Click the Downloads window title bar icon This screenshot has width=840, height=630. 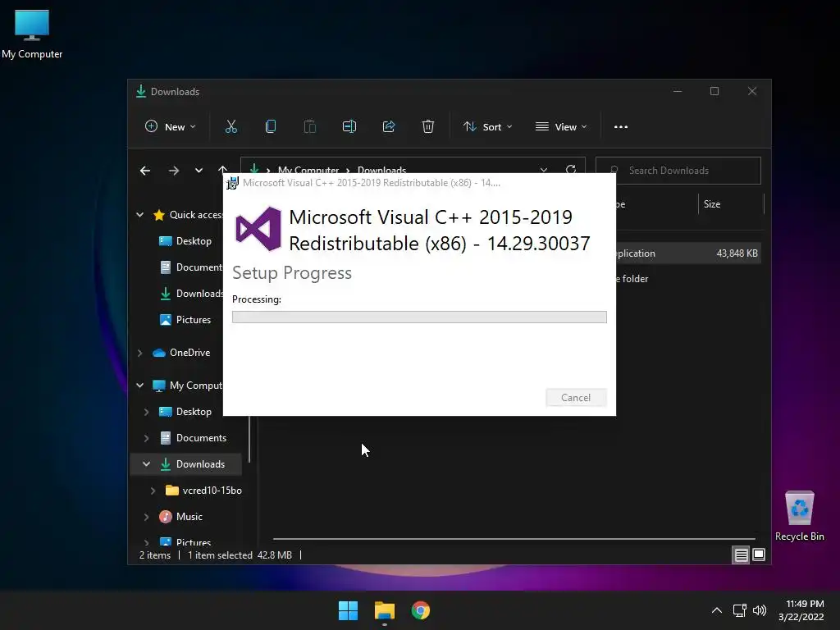tap(141, 92)
